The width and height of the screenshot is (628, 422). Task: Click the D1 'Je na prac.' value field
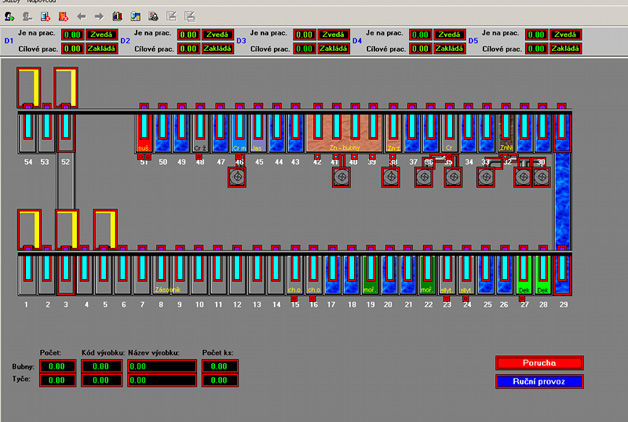pyautogui.click(x=72, y=35)
